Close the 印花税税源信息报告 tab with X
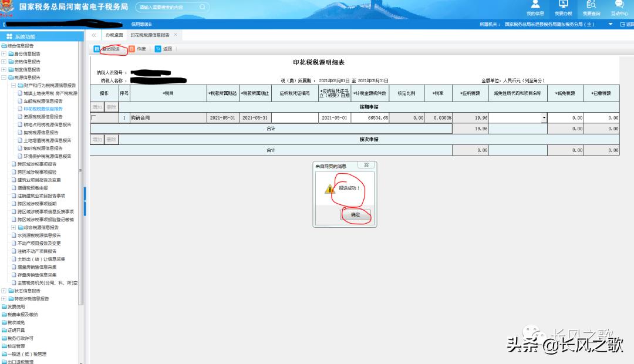Viewport: 634px width, 364px height. (x=176, y=35)
